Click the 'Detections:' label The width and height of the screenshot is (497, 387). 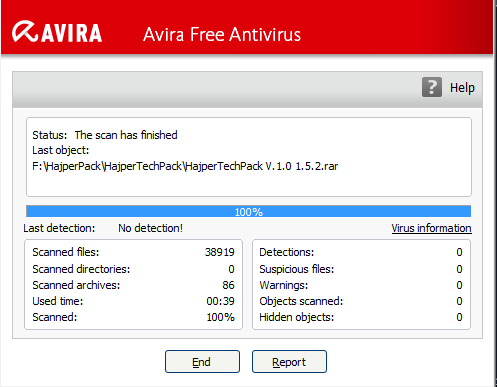[x=287, y=252]
